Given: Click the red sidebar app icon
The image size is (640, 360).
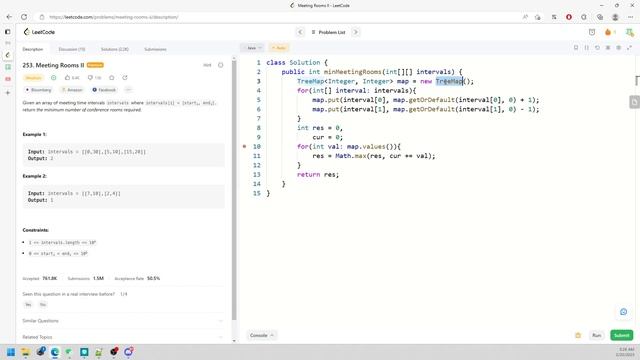Looking at the screenshot, I should coord(7,79).
